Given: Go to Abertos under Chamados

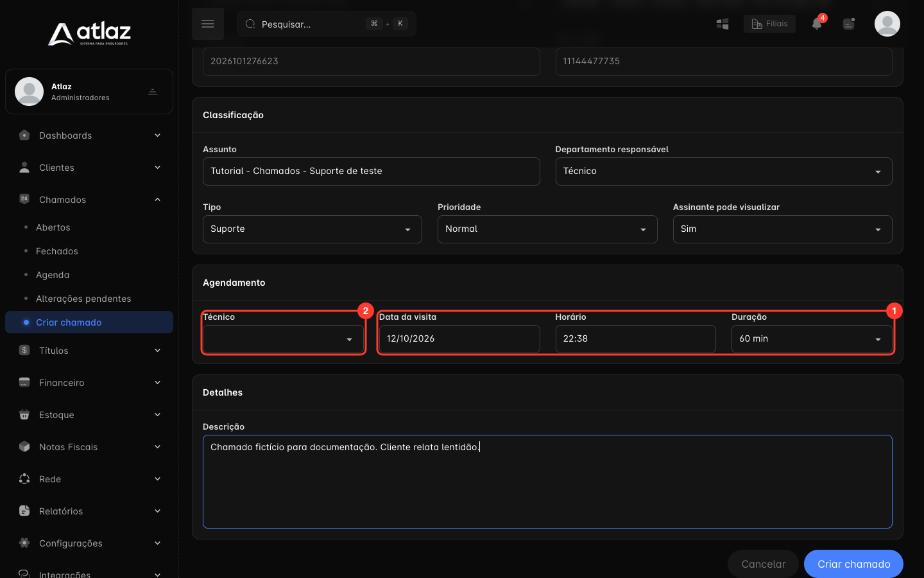Looking at the screenshot, I should [53, 227].
